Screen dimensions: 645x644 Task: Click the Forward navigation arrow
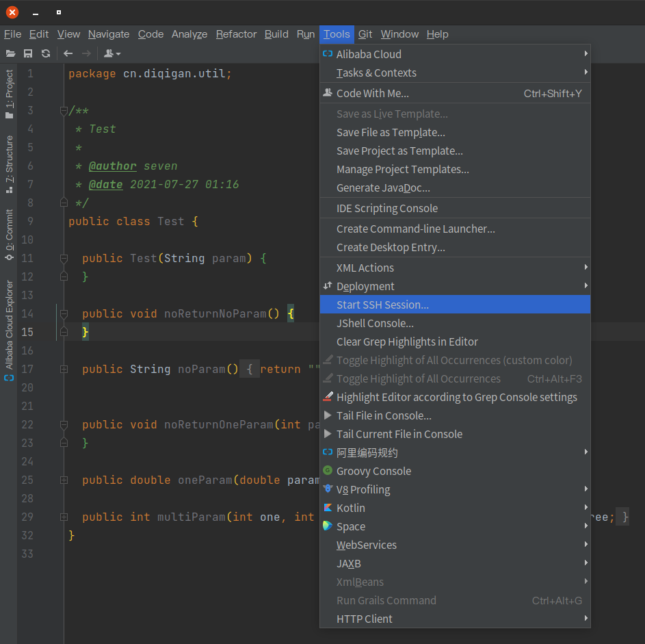[x=86, y=53]
